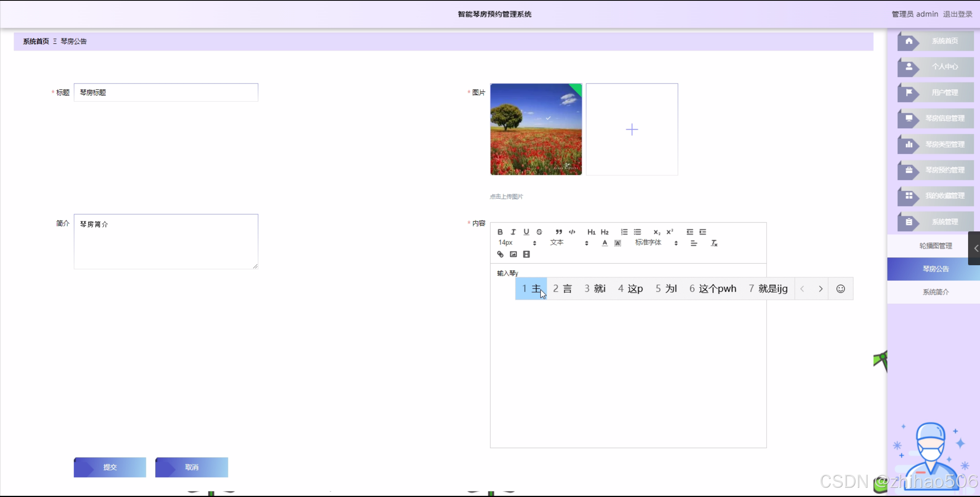Open the text color picker (A icon)
Image resolution: width=980 pixels, height=497 pixels.
pos(604,243)
